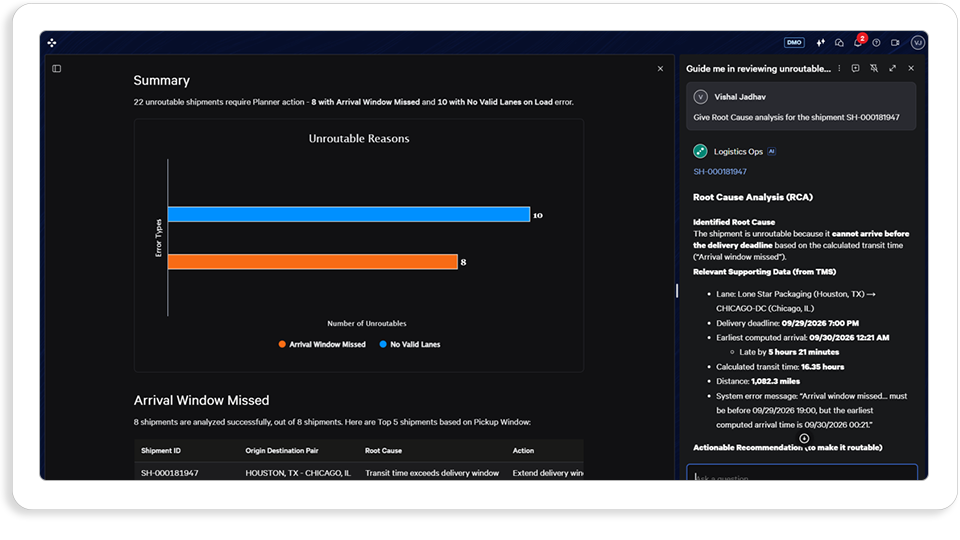Click the Actionable Recommendation heading

[x=787, y=448]
